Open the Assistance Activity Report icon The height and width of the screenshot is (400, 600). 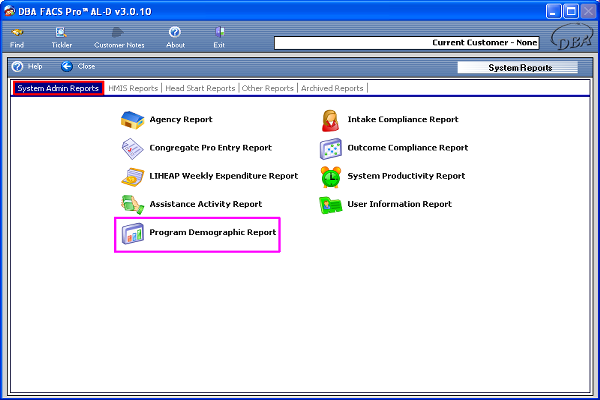coord(133,205)
